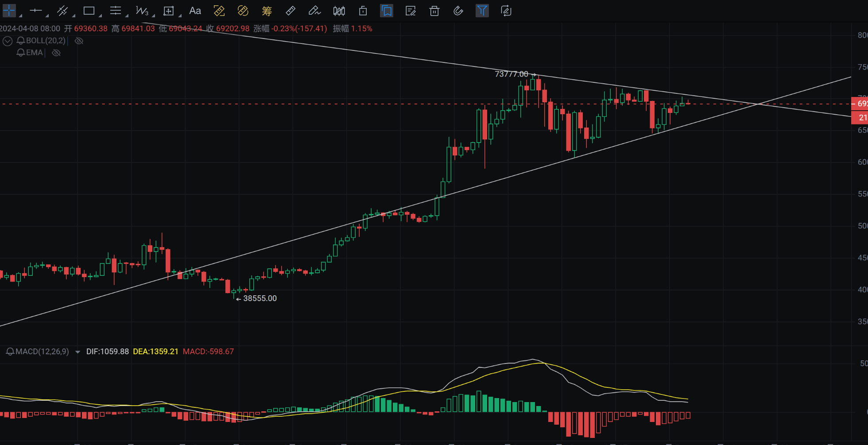The width and height of the screenshot is (868, 445).
Task: Click the DIF:1059.88 readout
Action: click(108, 352)
